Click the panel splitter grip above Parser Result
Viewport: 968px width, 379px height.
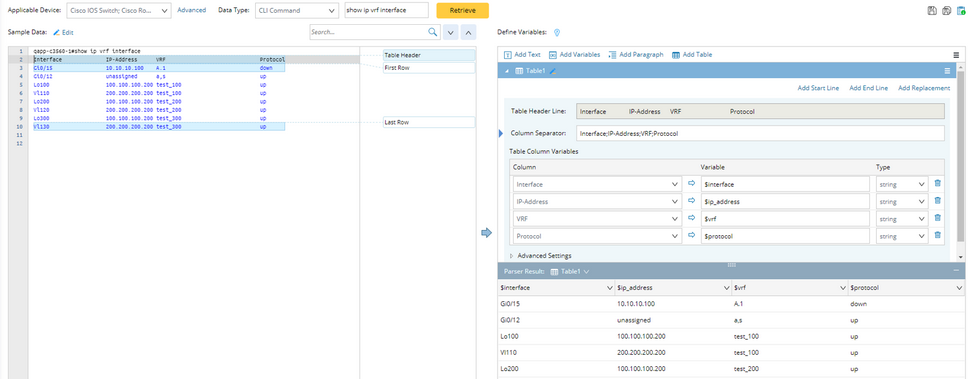[732, 264]
